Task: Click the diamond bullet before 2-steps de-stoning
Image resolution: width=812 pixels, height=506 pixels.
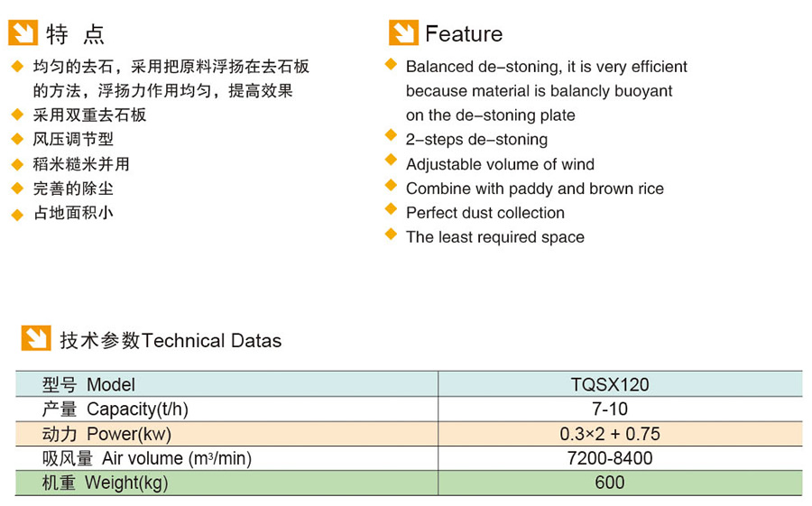Action: [391, 136]
